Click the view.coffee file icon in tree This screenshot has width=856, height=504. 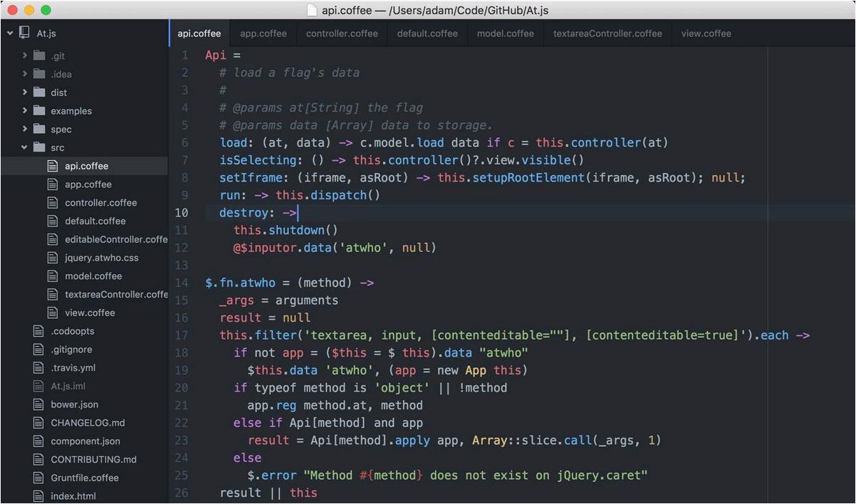point(52,313)
